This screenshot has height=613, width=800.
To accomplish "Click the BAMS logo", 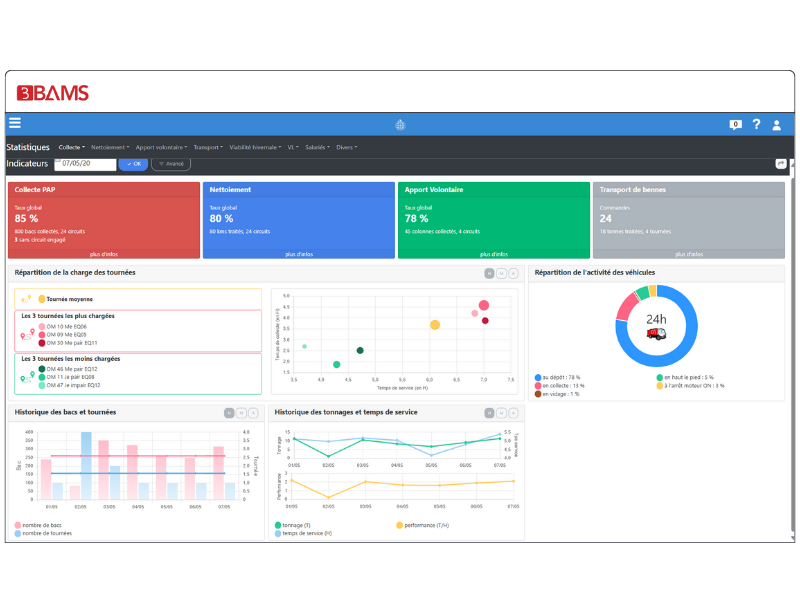I will pyautogui.click(x=53, y=94).
